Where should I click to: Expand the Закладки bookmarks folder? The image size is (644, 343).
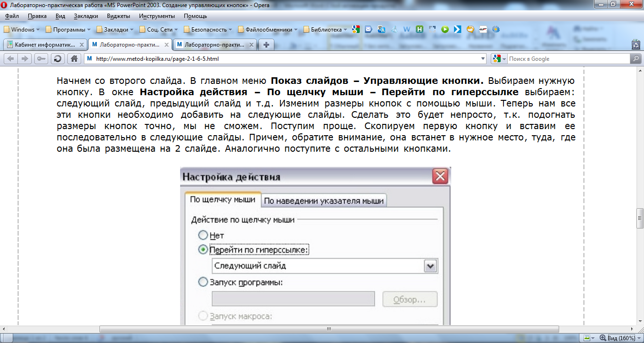[x=115, y=29]
